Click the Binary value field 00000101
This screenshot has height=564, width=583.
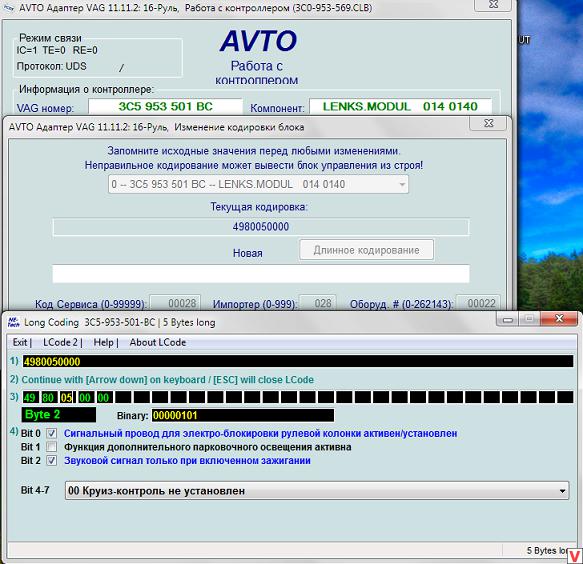point(242,415)
